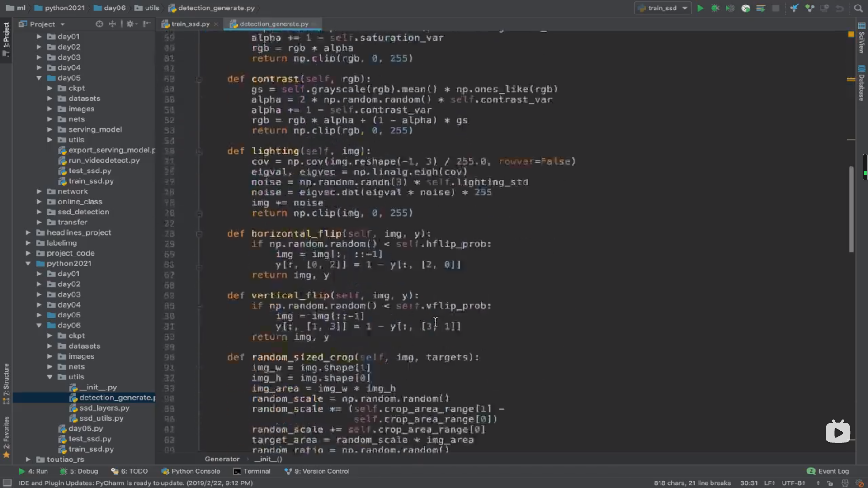Toggle tool window bars icon
The image size is (868, 488).
(x=7, y=483)
